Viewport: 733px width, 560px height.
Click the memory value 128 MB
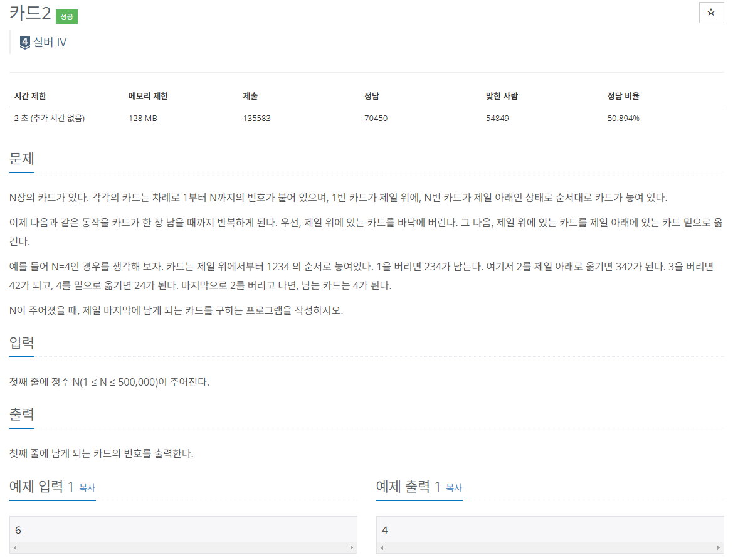pos(143,119)
